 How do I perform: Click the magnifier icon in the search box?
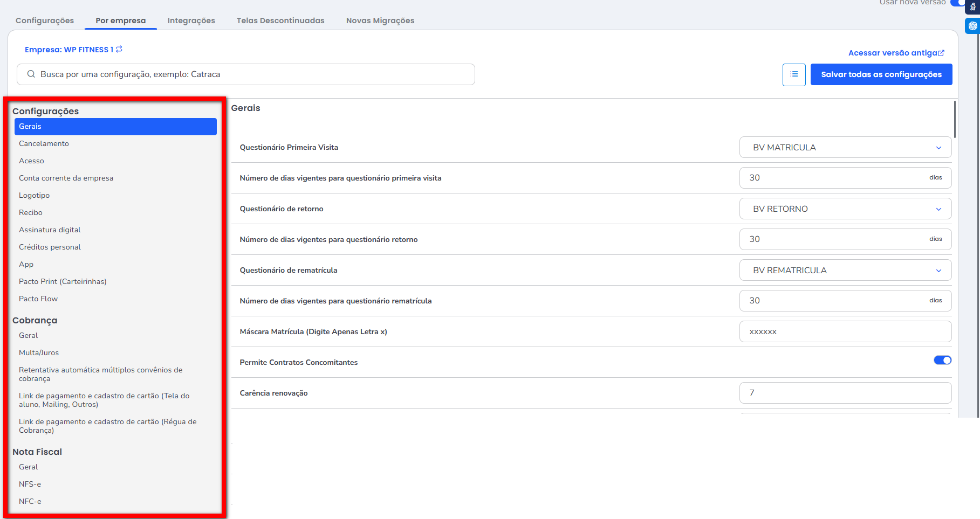click(x=31, y=74)
